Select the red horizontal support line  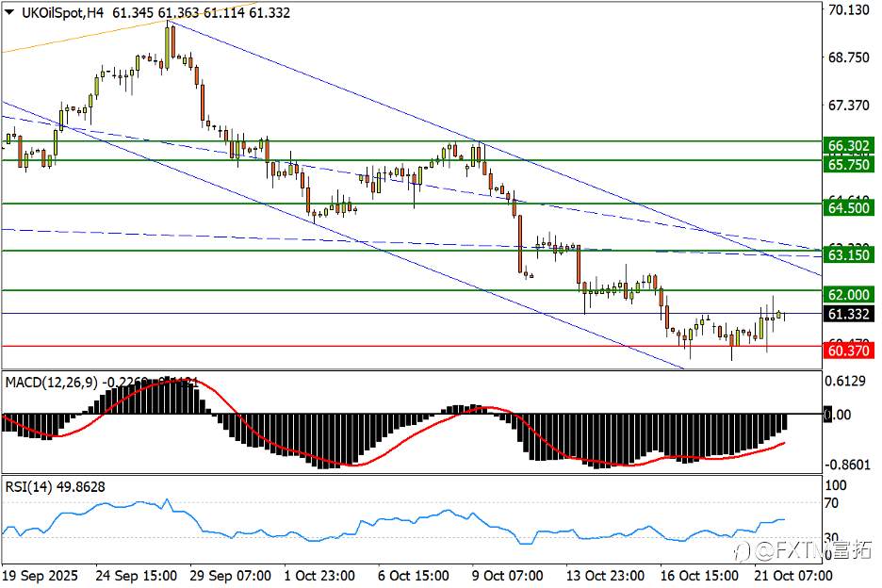[x=411, y=347]
